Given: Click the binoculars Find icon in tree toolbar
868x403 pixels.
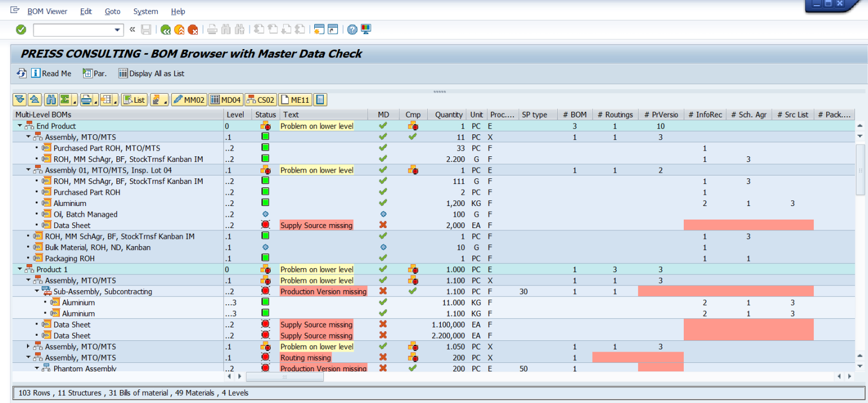Looking at the screenshot, I should (50, 100).
